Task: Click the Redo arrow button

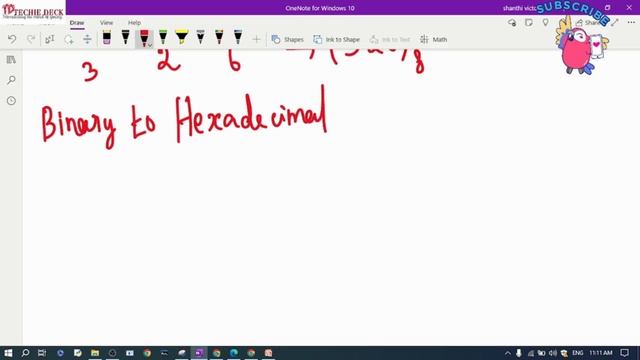Action: coord(31,39)
